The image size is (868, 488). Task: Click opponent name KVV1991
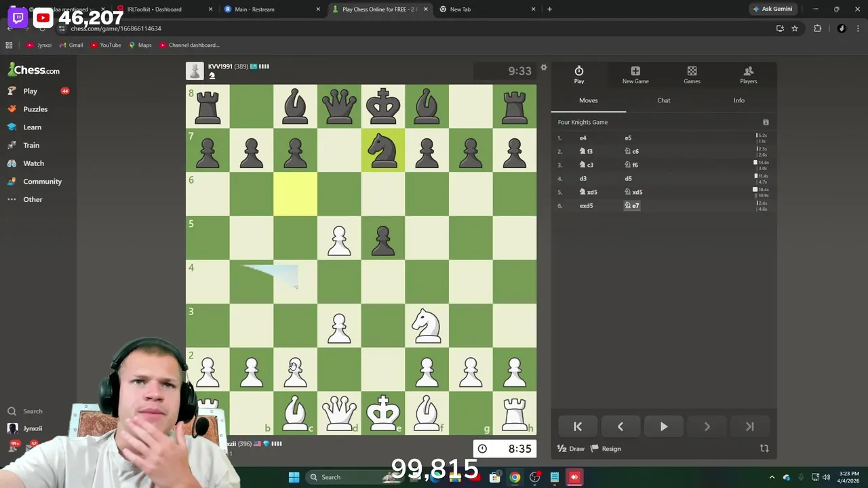(x=220, y=66)
